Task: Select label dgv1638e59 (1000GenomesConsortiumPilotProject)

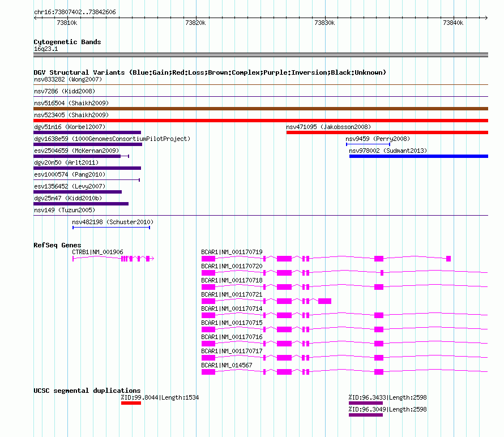Action: point(112,139)
